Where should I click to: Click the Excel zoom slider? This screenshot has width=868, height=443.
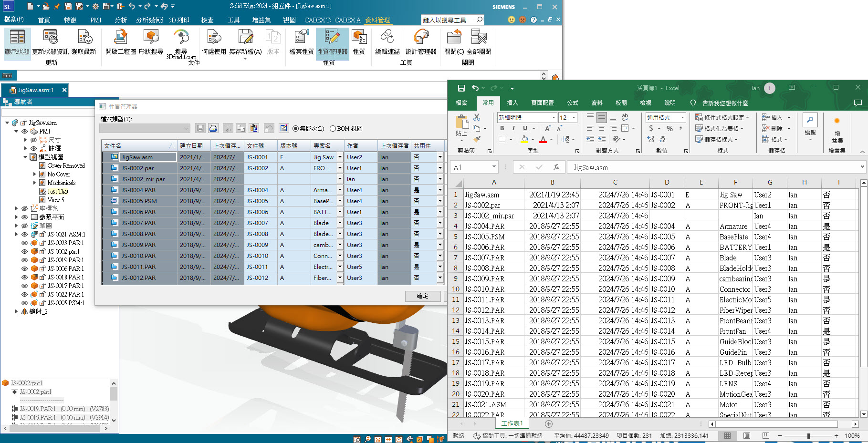(808, 436)
